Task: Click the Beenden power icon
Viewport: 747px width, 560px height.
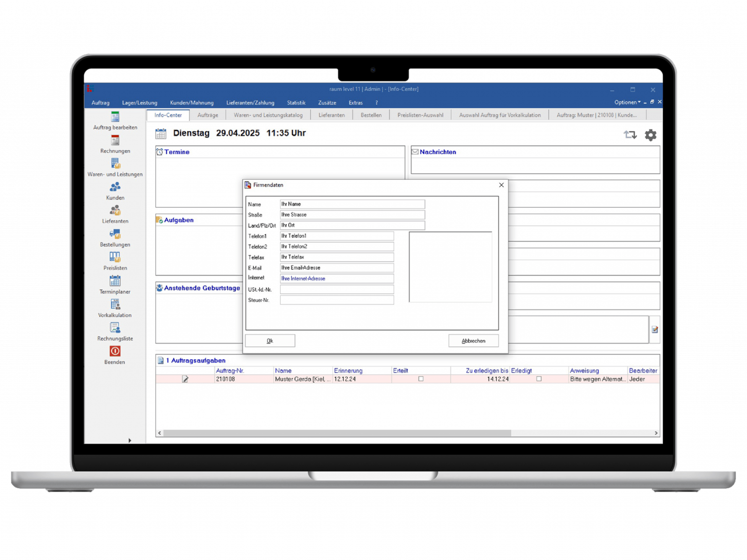Action: 115,351
